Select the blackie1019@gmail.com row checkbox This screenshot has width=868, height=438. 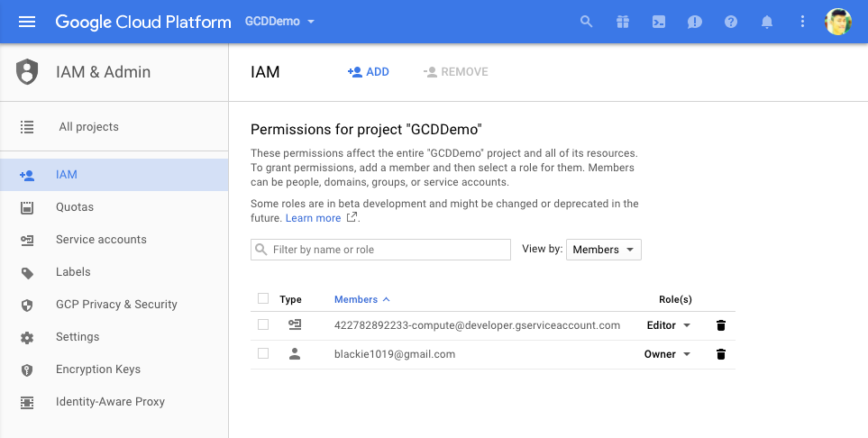click(263, 354)
